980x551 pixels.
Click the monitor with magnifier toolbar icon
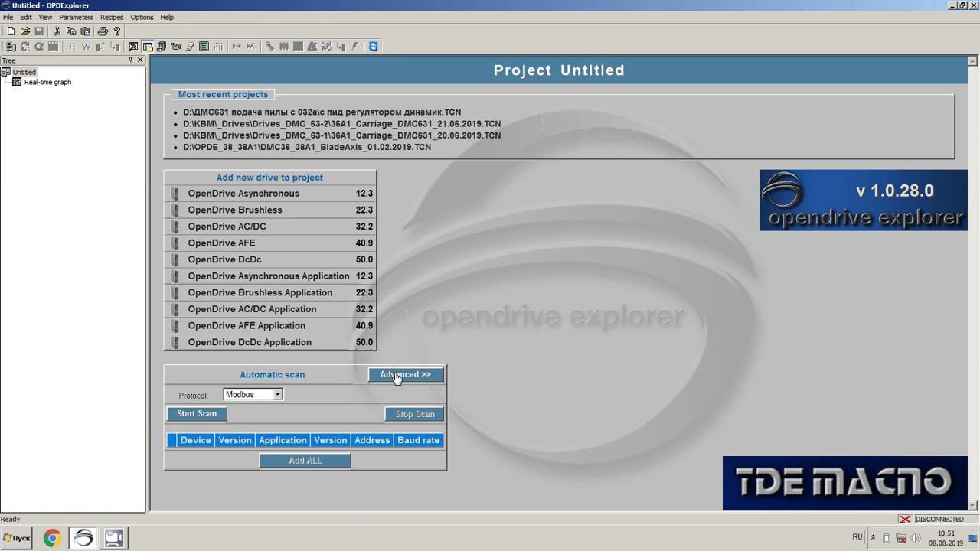tap(133, 47)
